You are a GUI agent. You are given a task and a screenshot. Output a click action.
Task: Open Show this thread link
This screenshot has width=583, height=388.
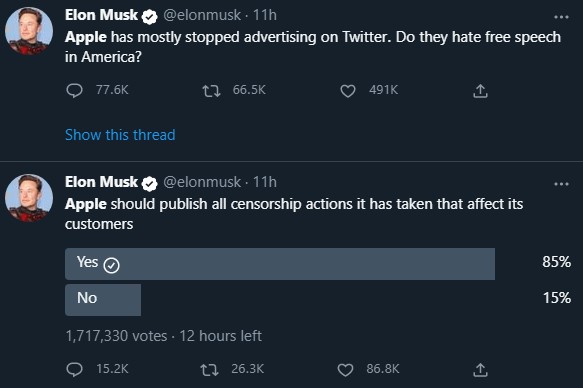point(120,135)
